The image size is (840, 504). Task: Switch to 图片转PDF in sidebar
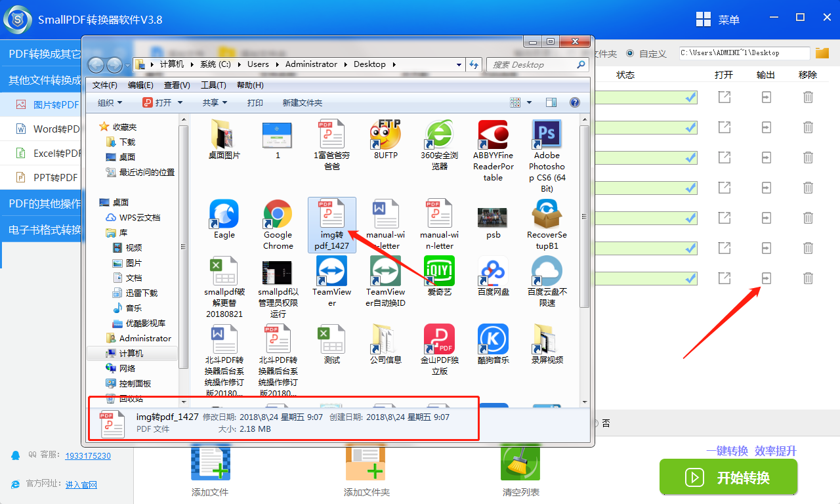(41, 104)
